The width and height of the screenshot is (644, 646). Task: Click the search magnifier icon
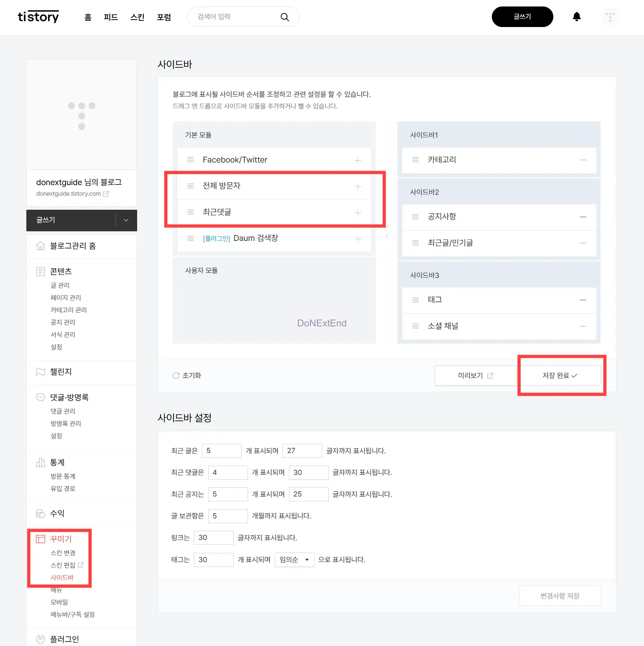click(285, 17)
